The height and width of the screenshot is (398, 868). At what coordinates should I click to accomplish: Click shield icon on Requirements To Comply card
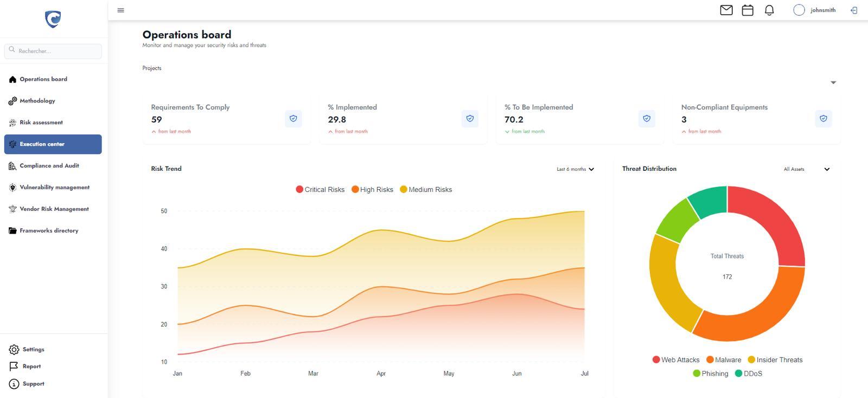293,119
